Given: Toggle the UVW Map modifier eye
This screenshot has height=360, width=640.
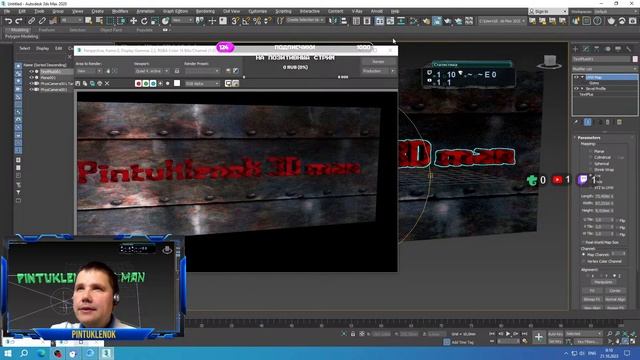Looking at the screenshot, I should click(576, 77).
